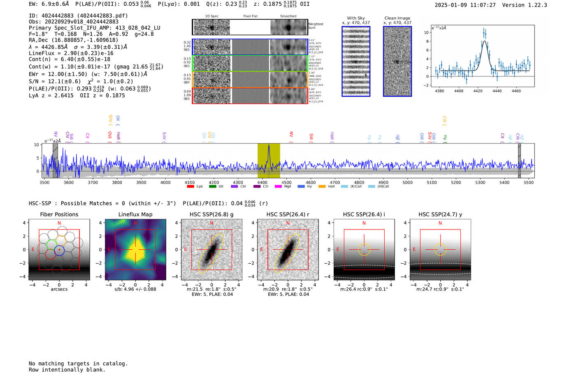576x392 pixels.
Task: Click the m:26.4 rc:0.9" caption
Action: click(x=364, y=289)
